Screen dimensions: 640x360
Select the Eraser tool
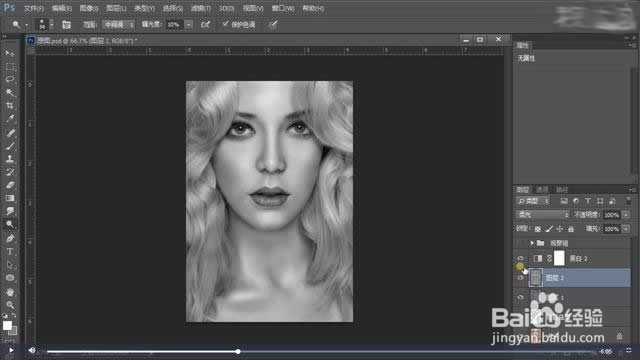[x=10, y=185]
